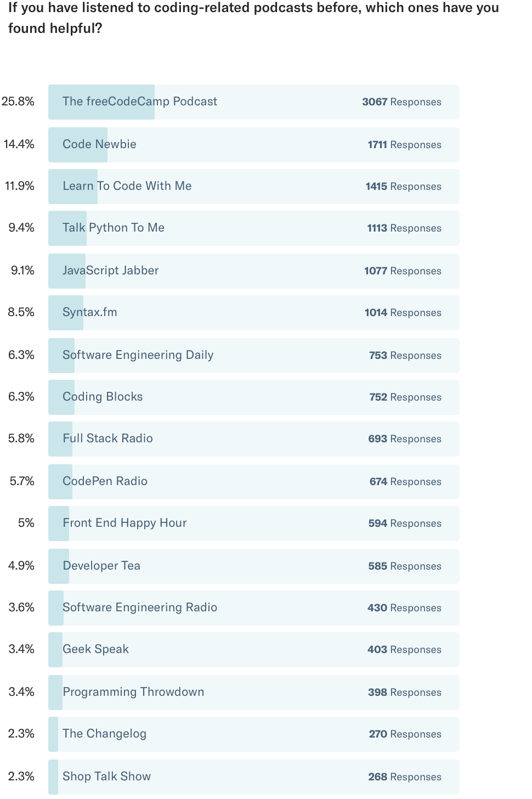Click the Full Stack Radio bar
Screen dimensions: 532x799
254,439
